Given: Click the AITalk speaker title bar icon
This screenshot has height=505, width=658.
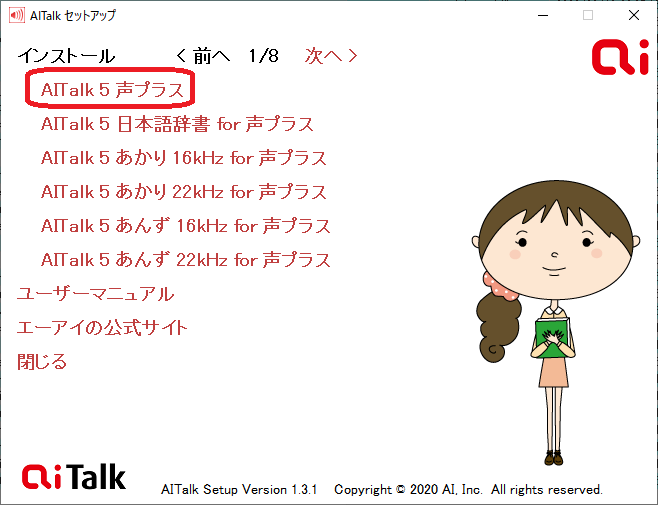Looking at the screenshot, I should [16, 16].
